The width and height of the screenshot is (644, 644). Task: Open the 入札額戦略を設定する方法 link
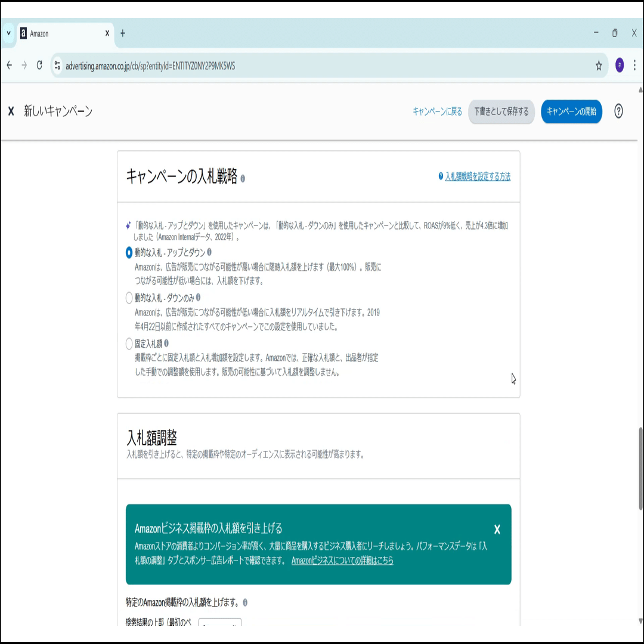[x=478, y=177]
